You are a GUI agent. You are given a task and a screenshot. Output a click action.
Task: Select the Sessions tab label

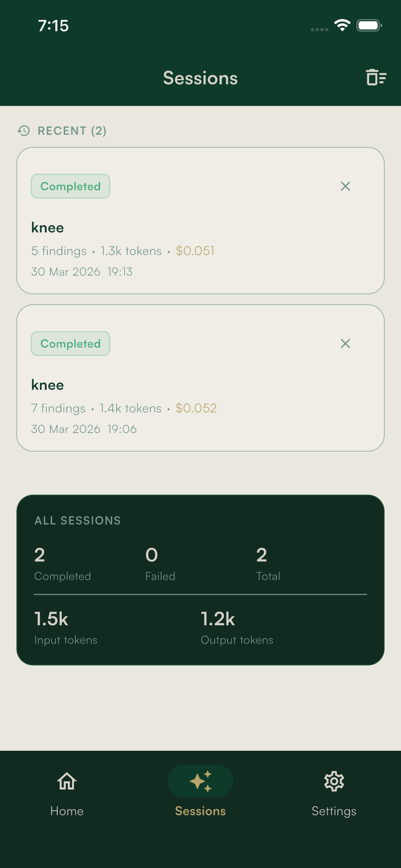200,811
